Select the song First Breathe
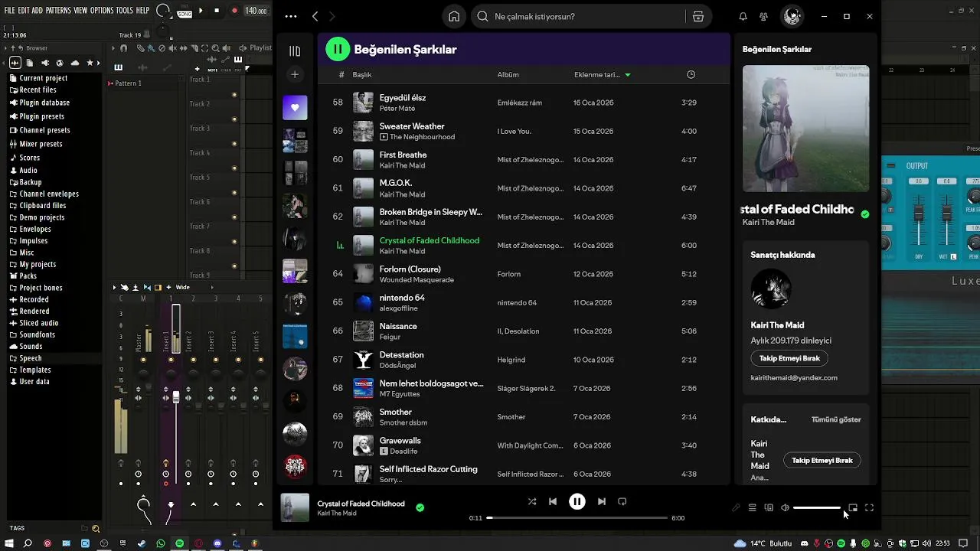The width and height of the screenshot is (980, 551). pyautogui.click(x=403, y=155)
